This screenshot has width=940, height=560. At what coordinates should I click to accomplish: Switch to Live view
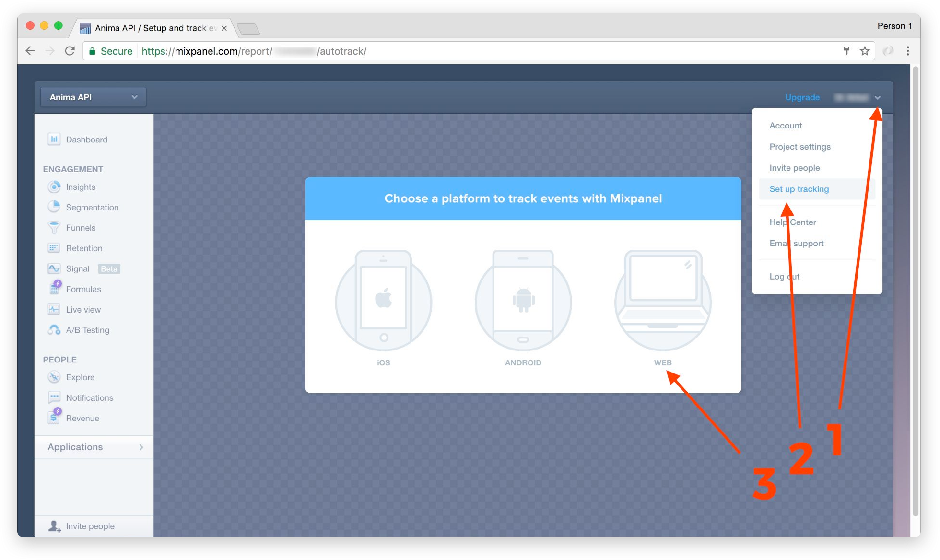coord(83,309)
